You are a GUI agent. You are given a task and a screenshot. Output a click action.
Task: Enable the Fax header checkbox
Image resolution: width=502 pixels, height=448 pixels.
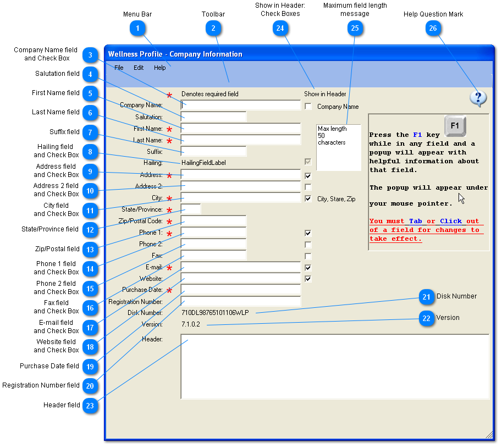[308, 256]
